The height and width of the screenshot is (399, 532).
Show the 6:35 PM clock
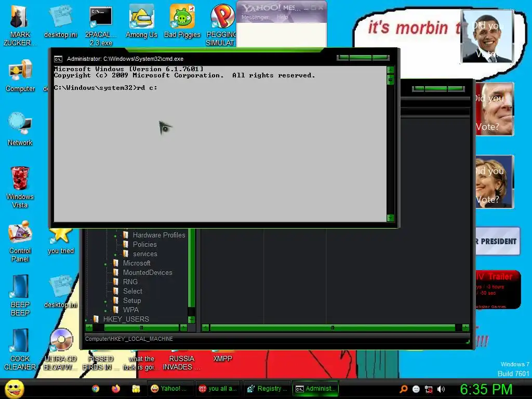click(x=486, y=389)
